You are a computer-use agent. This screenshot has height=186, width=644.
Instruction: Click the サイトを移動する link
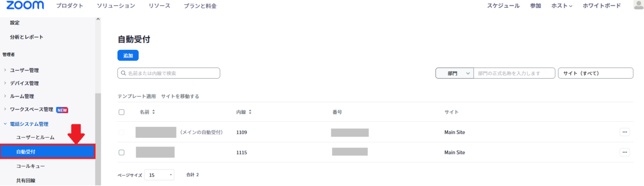coord(180,96)
